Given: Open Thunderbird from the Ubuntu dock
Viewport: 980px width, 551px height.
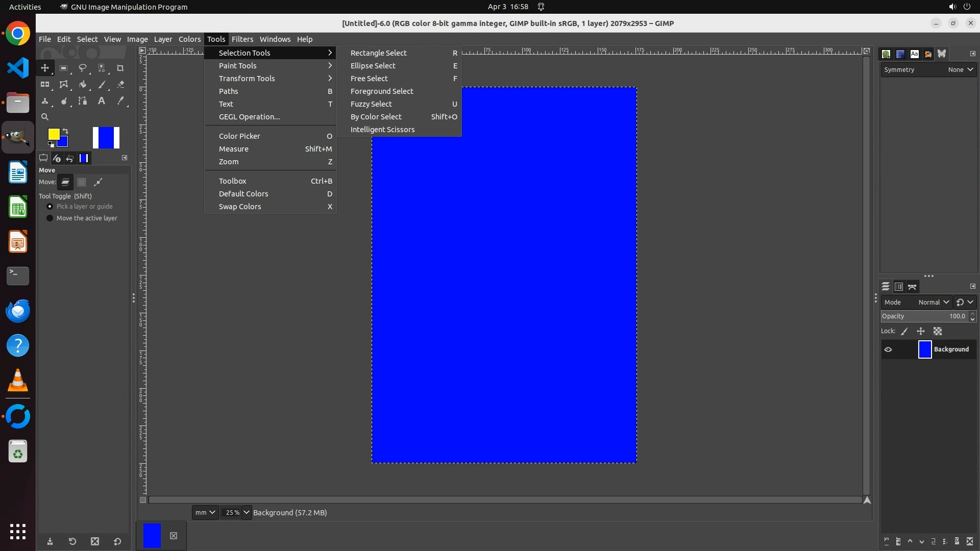Looking at the screenshot, I should [18, 311].
